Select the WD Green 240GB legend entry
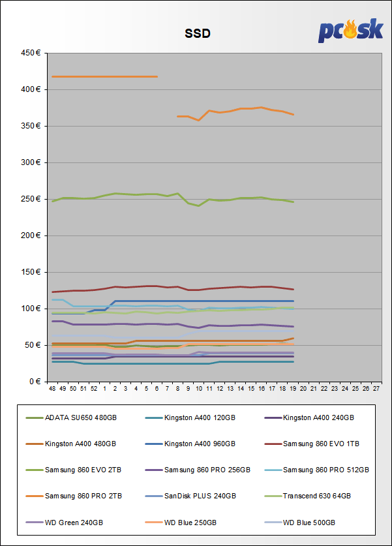This screenshot has width=392, height=546. coord(65,523)
